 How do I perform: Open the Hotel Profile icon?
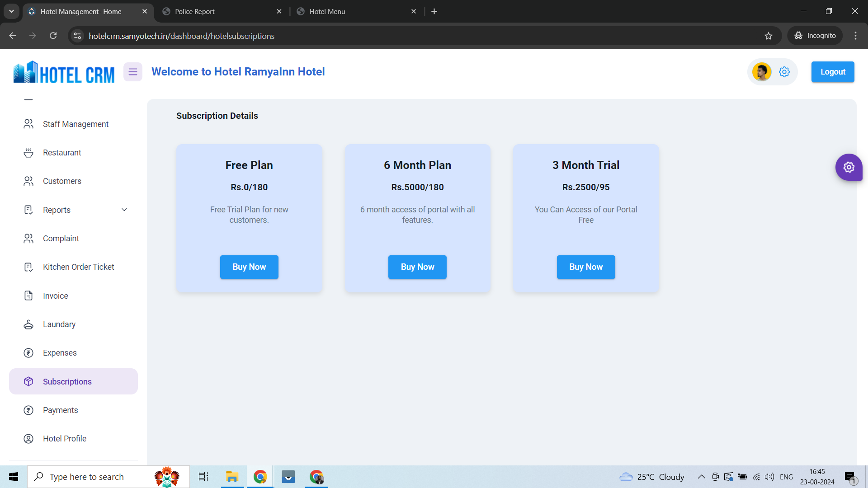[28, 438]
